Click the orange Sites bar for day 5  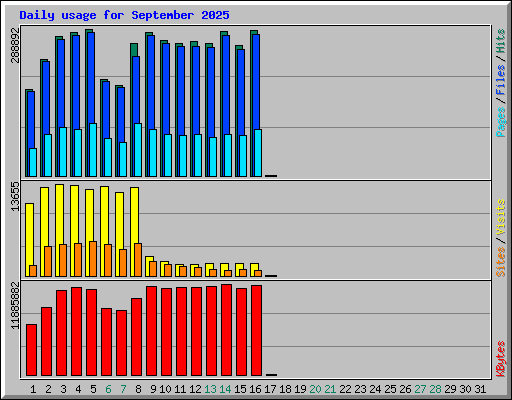(93, 259)
